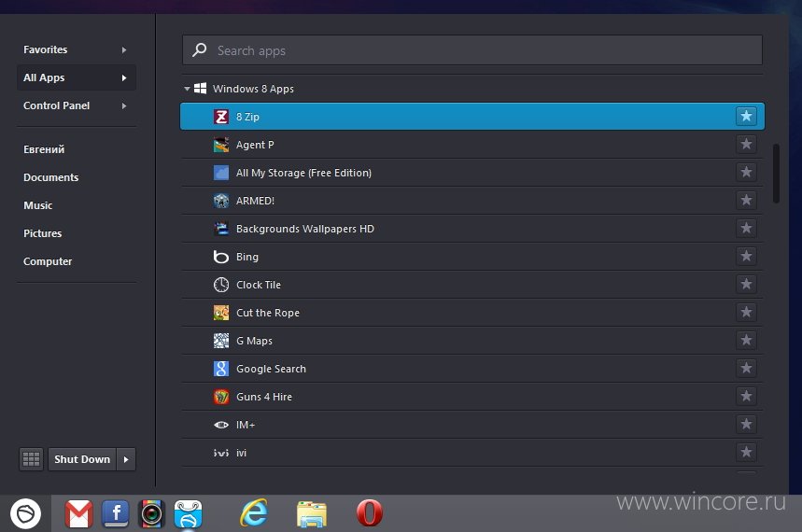The width and height of the screenshot is (802, 532).
Task: Click the round Start button in taskbar
Action: 25,513
